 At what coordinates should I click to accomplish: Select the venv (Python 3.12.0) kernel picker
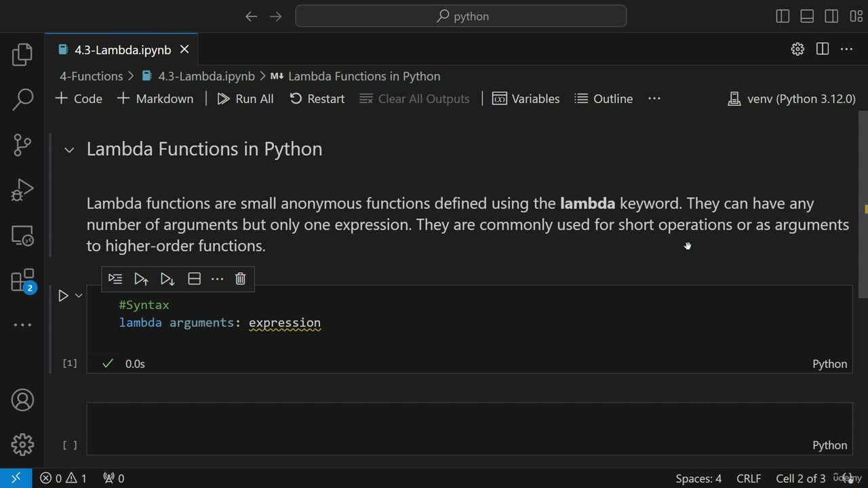(791, 98)
